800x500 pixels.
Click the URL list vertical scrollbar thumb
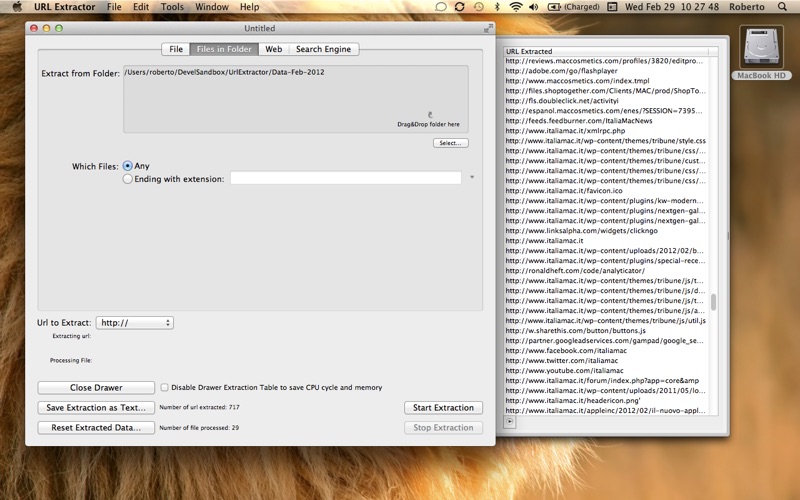[x=713, y=301]
